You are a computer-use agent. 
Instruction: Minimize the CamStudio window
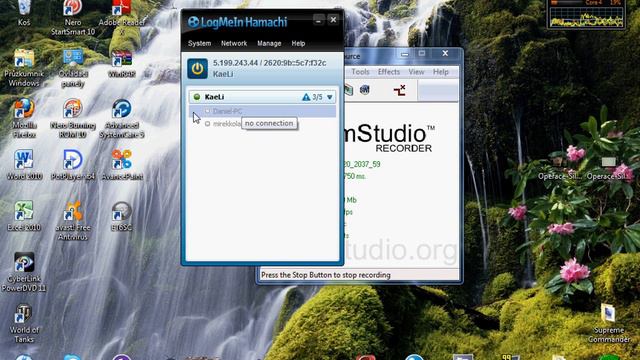[x=404, y=53]
